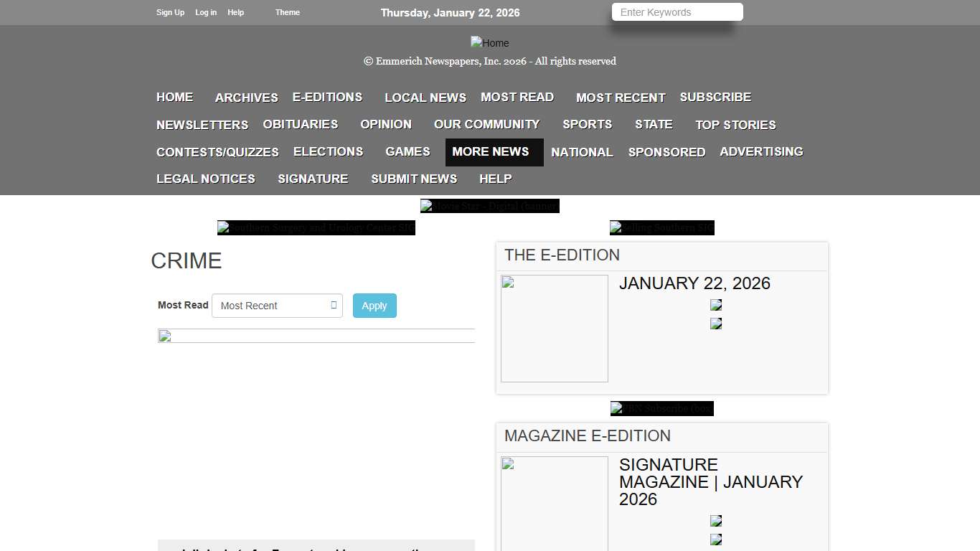Viewport: 980px width, 551px height.
Task: Click the Sign Up link
Action: pyautogui.click(x=170, y=12)
